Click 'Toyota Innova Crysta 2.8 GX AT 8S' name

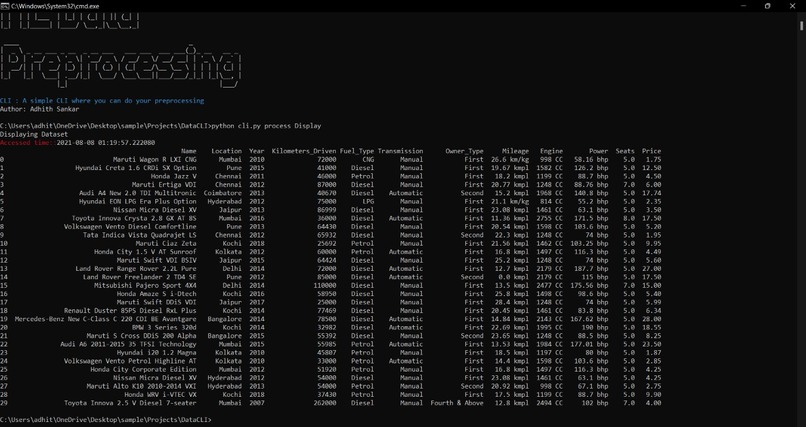pos(134,218)
